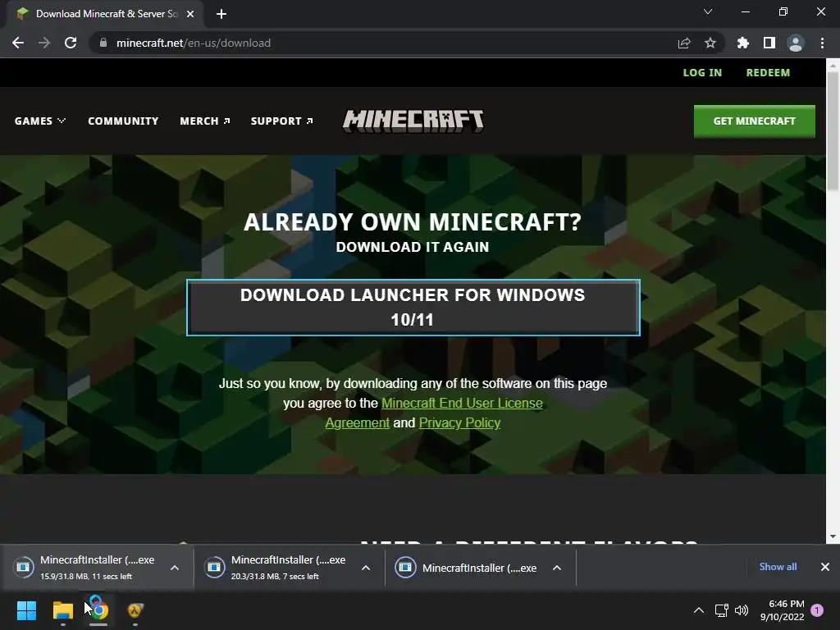Close the downloads bar
840x630 pixels.
[825, 567]
